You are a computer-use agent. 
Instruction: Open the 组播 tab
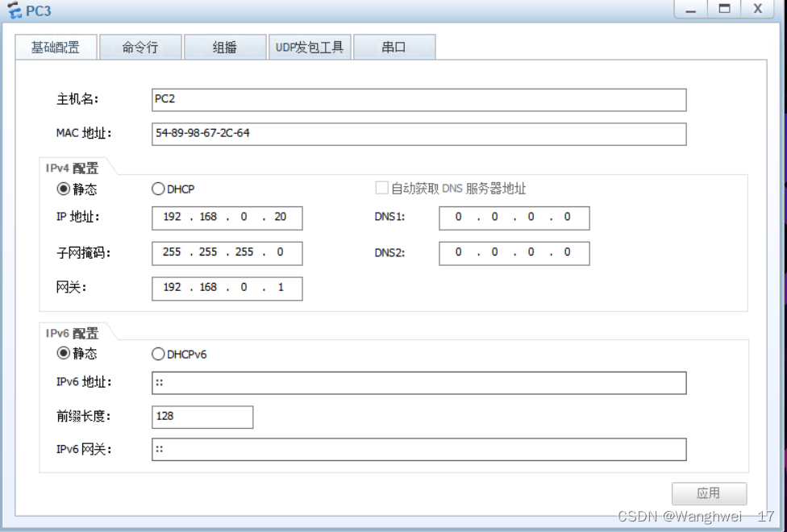coord(225,48)
